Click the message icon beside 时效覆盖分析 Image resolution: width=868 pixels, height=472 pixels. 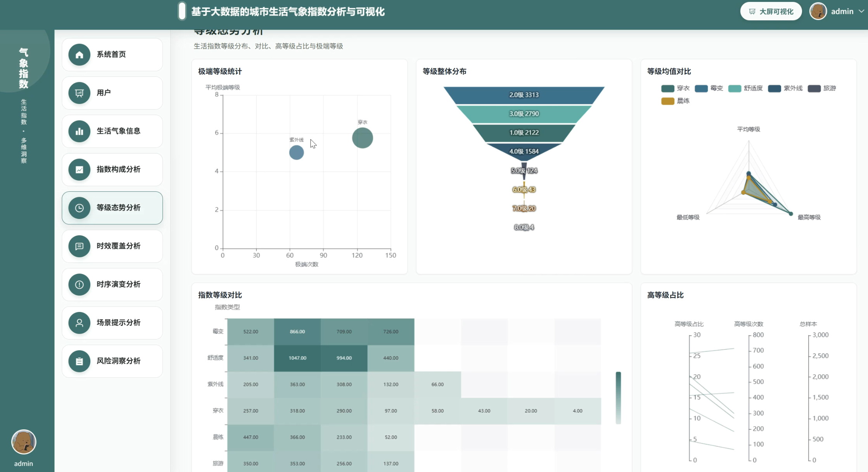(x=79, y=246)
